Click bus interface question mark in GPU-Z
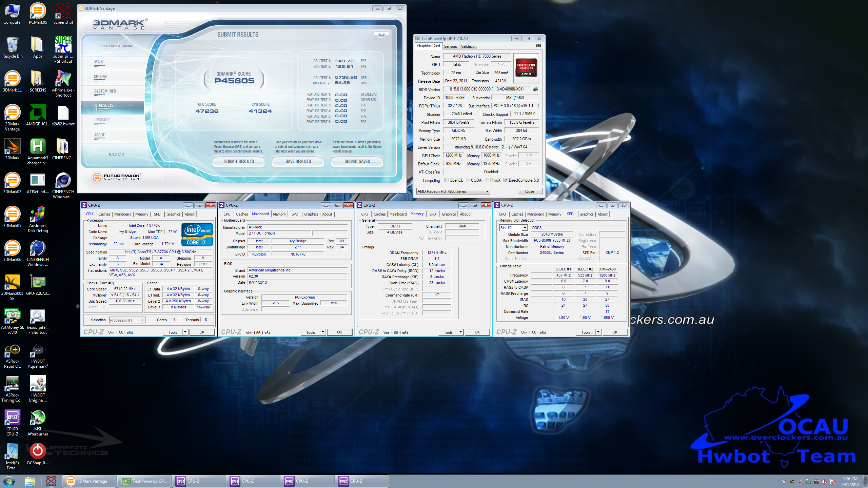 click(538, 106)
